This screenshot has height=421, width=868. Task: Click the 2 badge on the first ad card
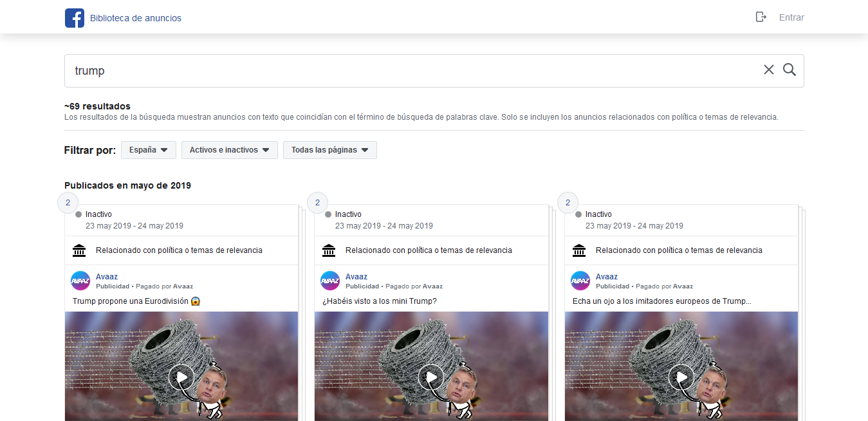(x=68, y=202)
